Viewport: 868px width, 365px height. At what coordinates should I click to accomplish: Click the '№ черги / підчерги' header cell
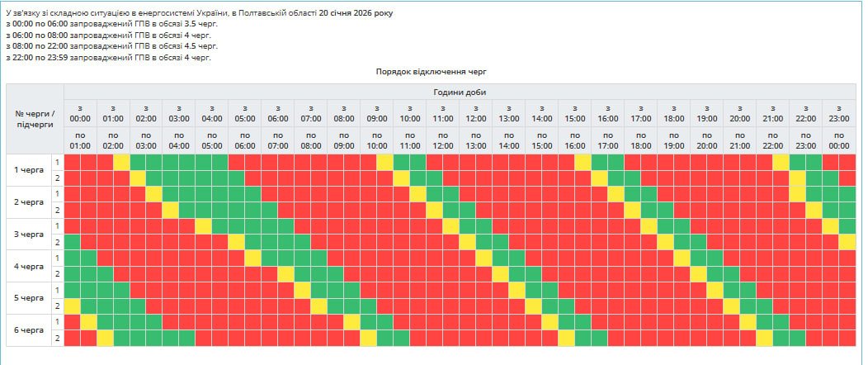pos(35,118)
